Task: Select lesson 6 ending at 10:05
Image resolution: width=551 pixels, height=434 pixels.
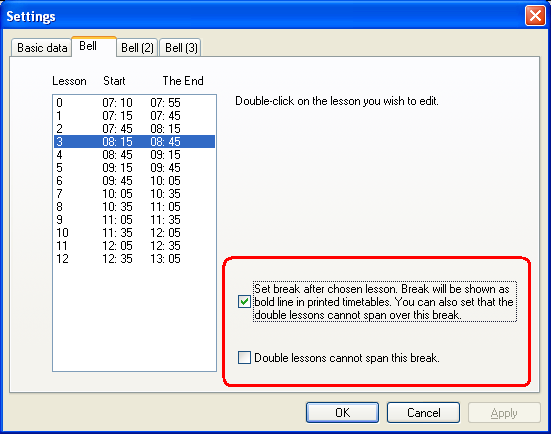Action: click(x=134, y=181)
